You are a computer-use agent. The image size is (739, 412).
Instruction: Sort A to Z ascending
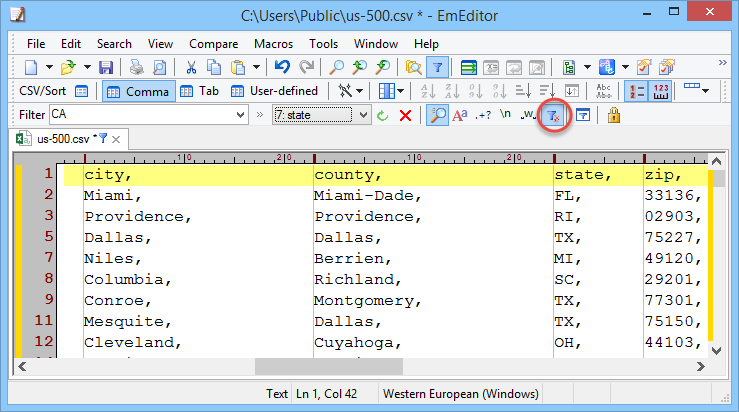tap(428, 91)
